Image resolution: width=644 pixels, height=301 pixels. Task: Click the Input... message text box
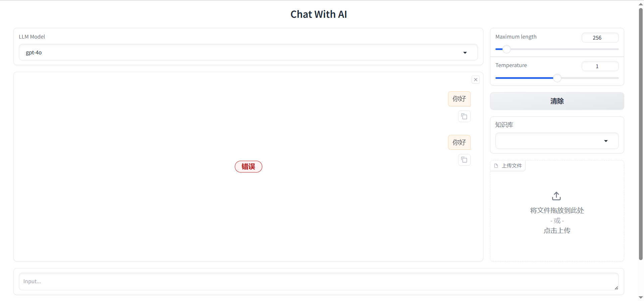click(315, 282)
